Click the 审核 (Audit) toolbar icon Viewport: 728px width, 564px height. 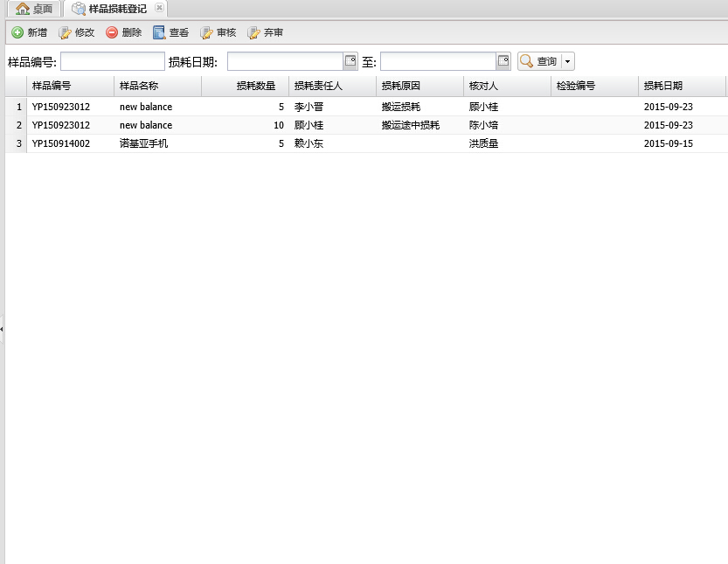coord(206,32)
